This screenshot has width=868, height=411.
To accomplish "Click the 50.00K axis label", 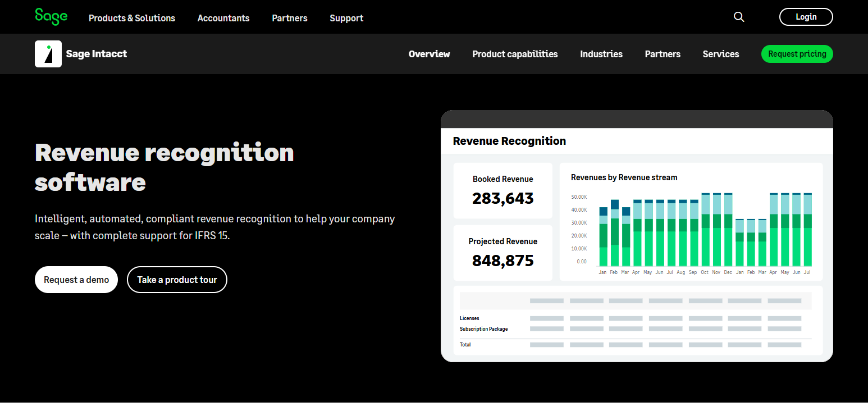I will pyautogui.click(x=579, y=197).
